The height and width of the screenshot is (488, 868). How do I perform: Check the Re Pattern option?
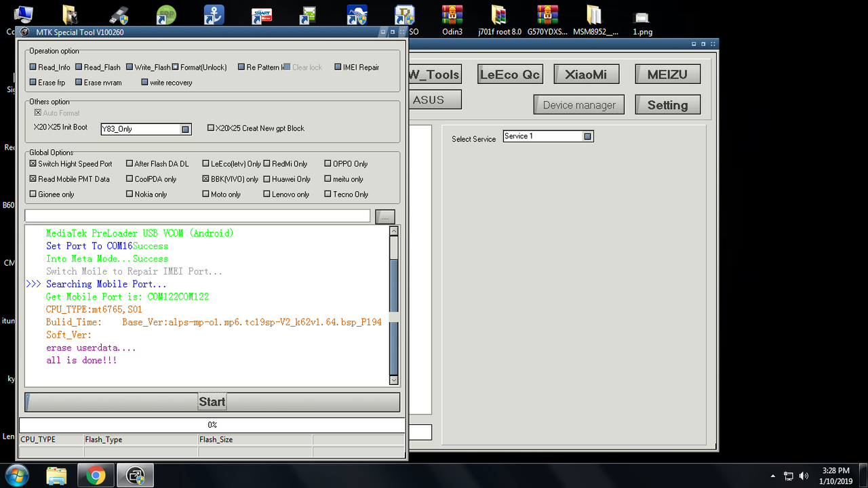(241, 67)
